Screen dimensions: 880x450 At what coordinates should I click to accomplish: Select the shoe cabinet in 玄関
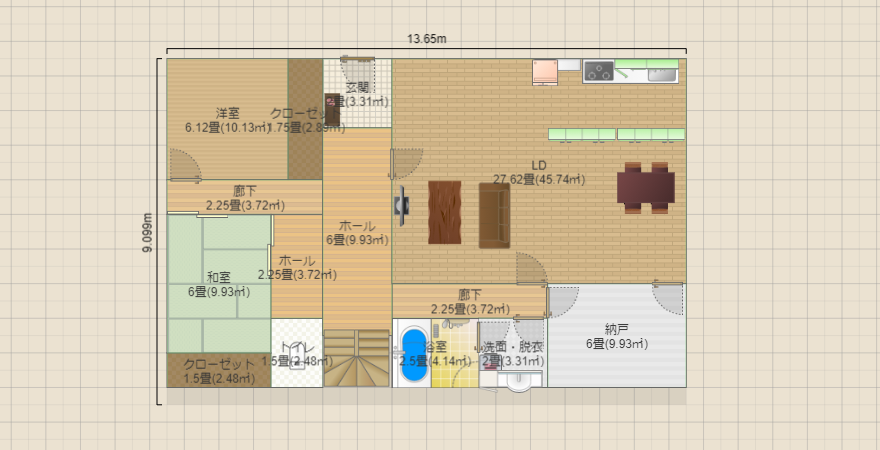click(x=332, y=108)
